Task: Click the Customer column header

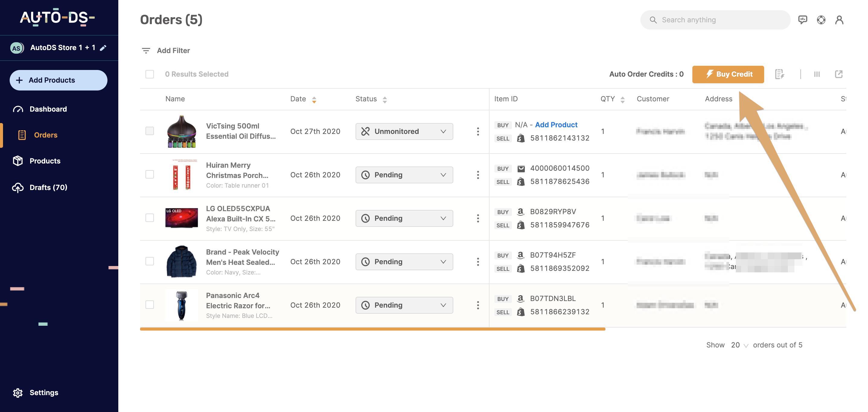Action: [653, 99]
